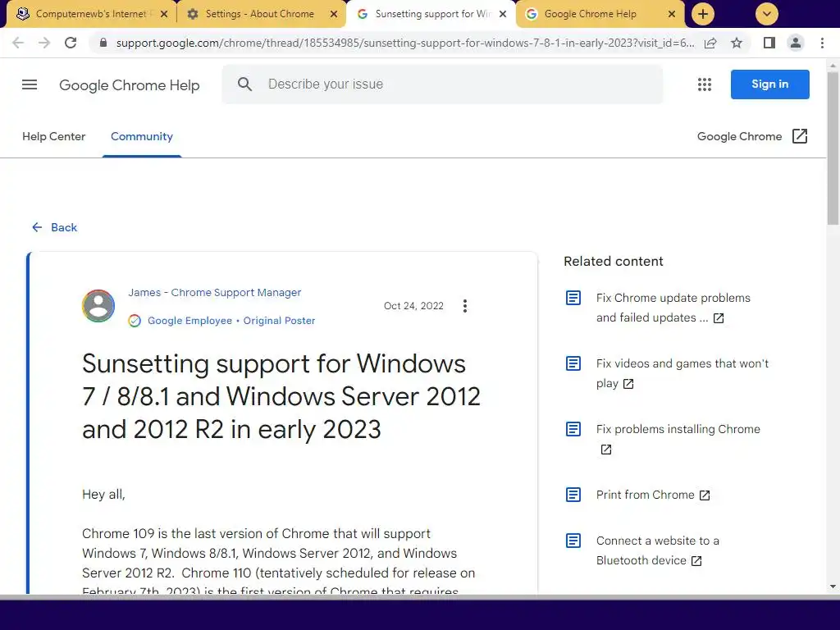Close the Computernewb's Internet tab
The width and height of the screenshot is (840, 630).
click(164, 14)
